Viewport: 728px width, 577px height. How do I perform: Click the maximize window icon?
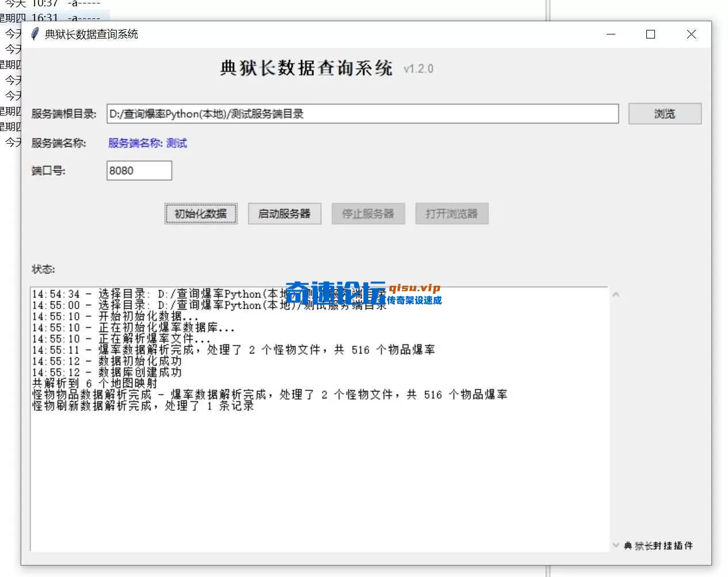tap(650, 34)
